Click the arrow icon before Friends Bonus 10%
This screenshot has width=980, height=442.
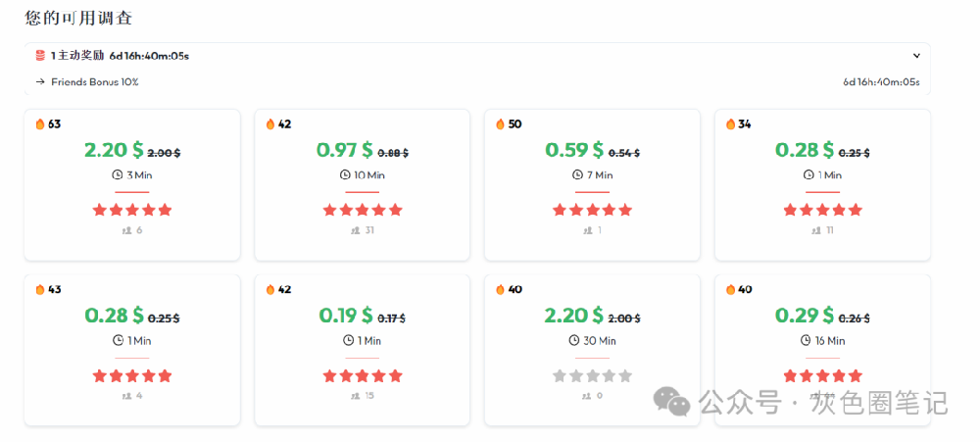tap(40, 82)
